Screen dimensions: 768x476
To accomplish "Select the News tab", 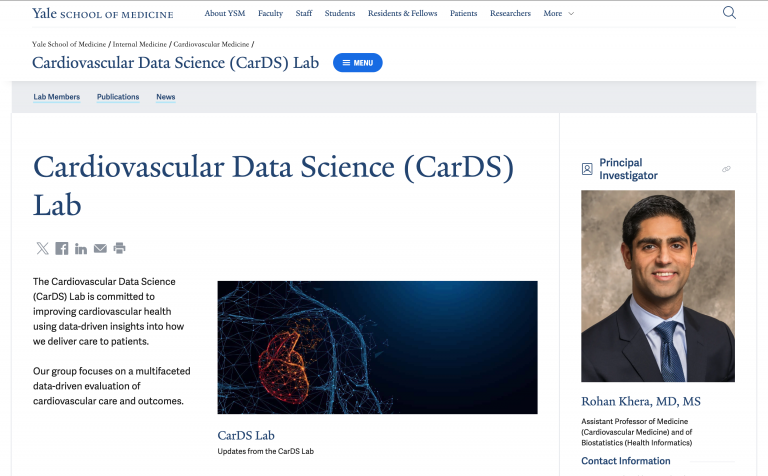I will pyautogui.click(x=166, y=97).
